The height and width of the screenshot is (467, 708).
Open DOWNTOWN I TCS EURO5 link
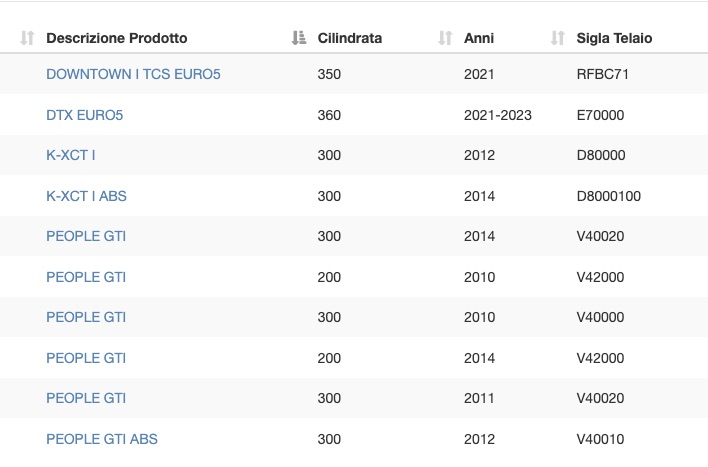point(133,74)
